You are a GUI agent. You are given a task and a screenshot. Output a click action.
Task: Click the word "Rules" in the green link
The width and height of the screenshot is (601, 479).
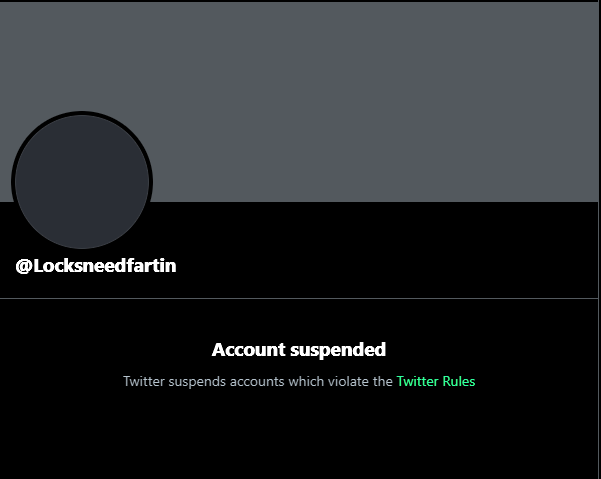click(x=459, y=381)
